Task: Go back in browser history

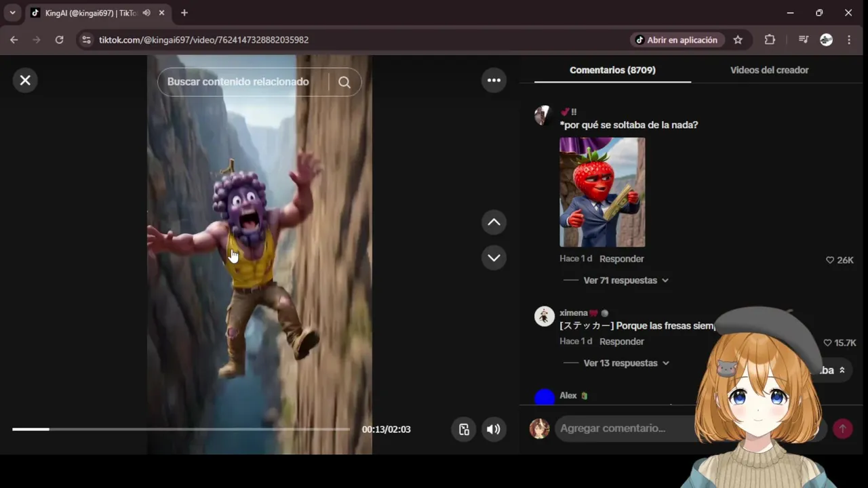Action: point(14,40)
